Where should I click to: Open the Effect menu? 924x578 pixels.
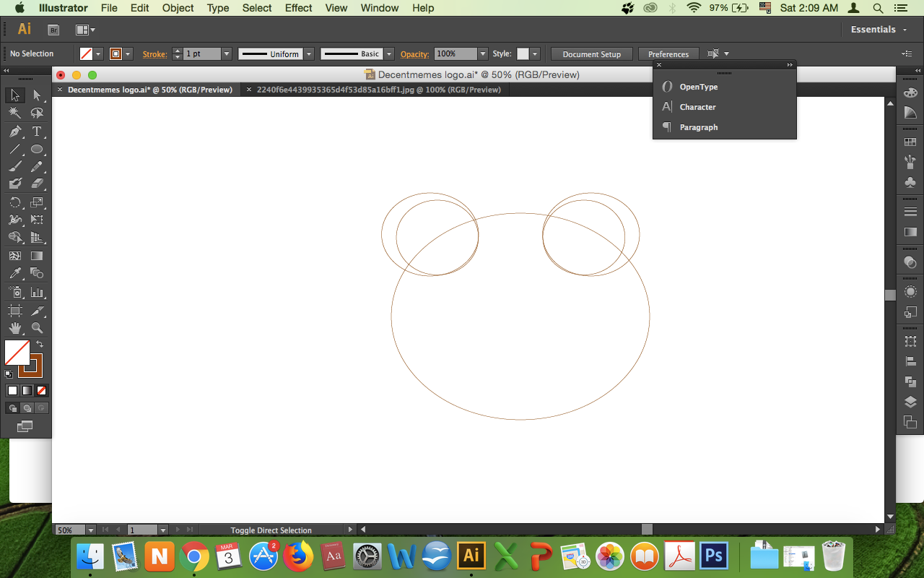pos(298,8)
